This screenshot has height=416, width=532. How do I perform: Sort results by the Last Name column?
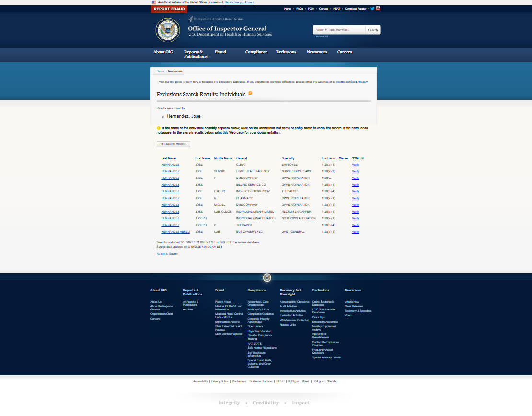[x=168, y=158]
